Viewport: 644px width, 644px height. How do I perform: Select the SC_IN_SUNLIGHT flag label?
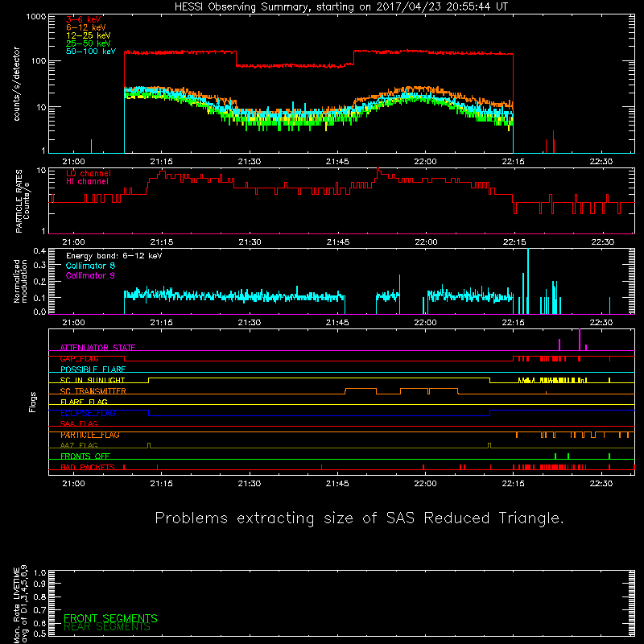[93, 380]
